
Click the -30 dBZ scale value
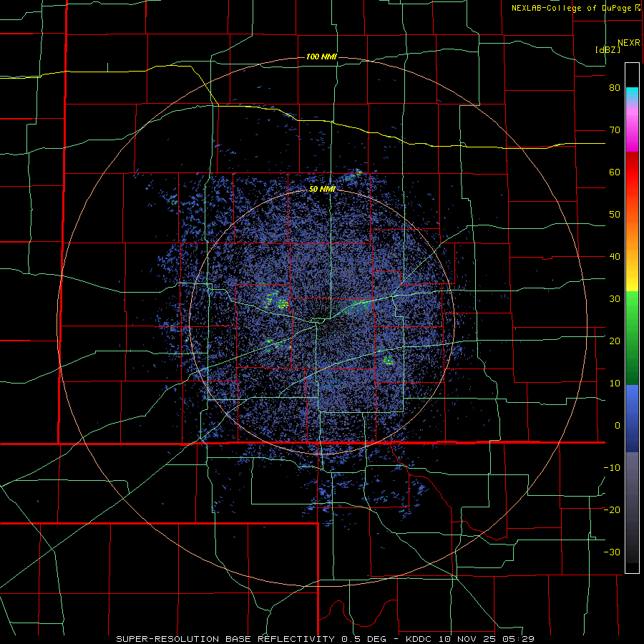tap(612, 552)
